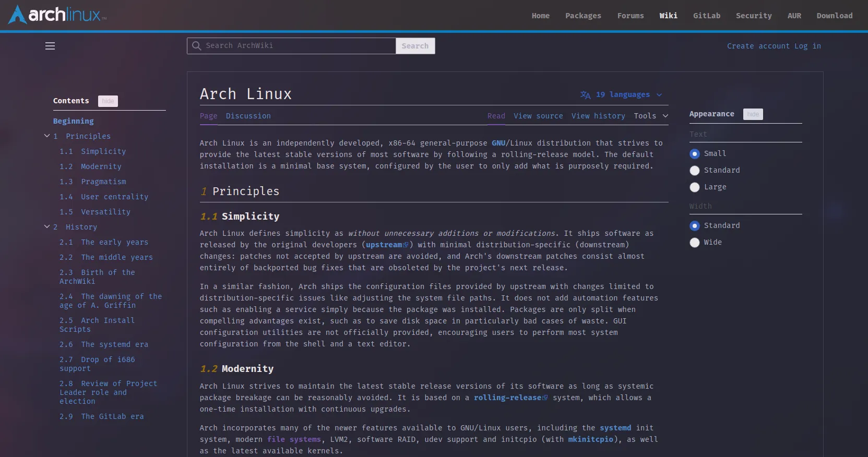
Task: Open Forums in top navigation
Action: click(x=631, y=16)
